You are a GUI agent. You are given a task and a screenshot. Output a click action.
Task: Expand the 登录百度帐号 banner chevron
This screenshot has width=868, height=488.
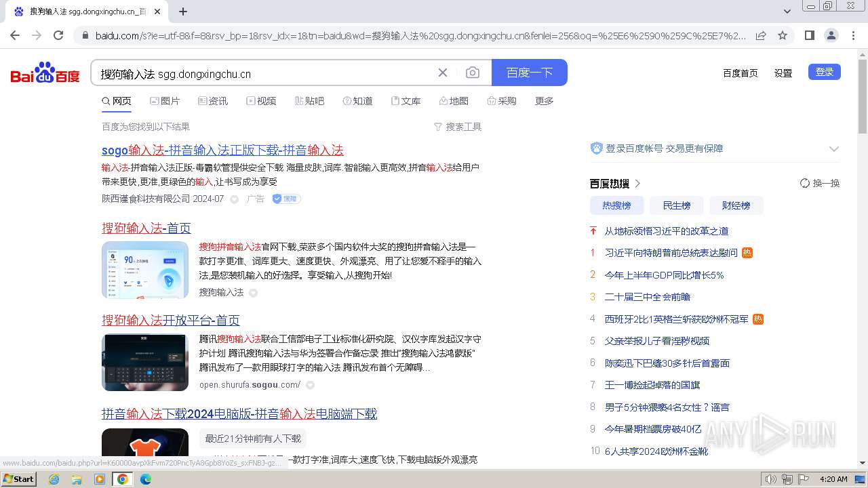coord(834,148)
